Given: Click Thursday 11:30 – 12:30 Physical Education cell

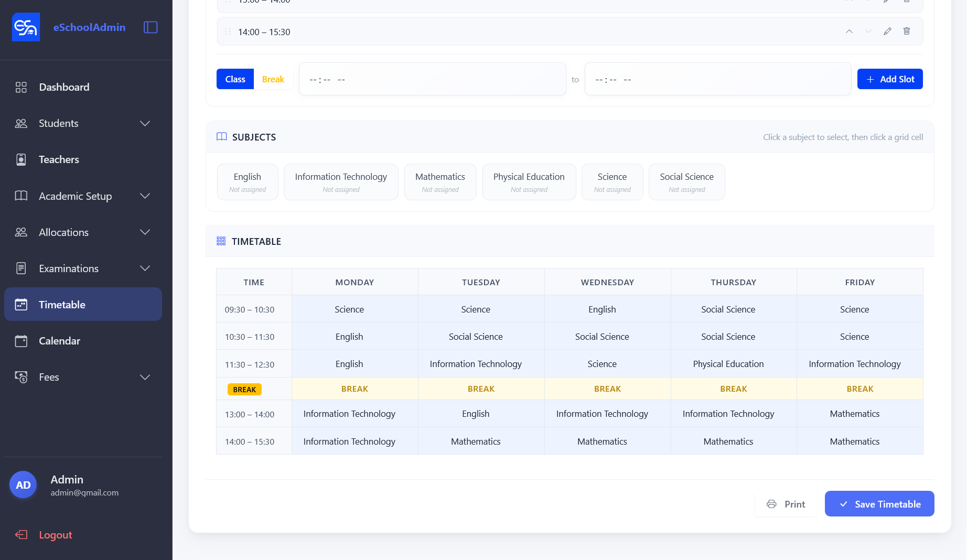Looking at the screenshot, I should click(x=734, y=364).
